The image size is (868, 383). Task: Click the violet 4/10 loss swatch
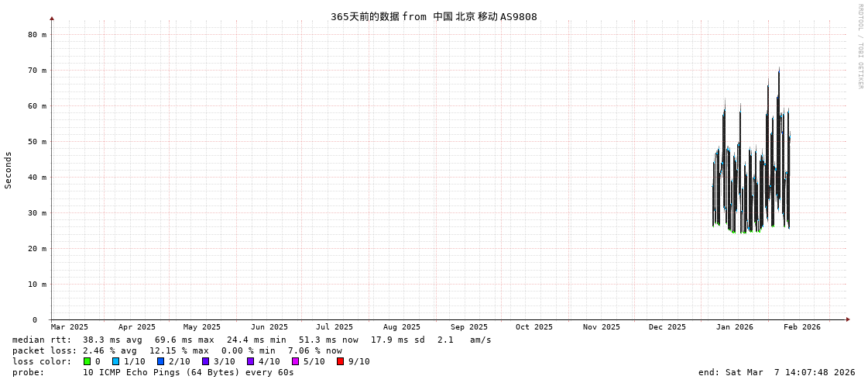tap(251, 361)
